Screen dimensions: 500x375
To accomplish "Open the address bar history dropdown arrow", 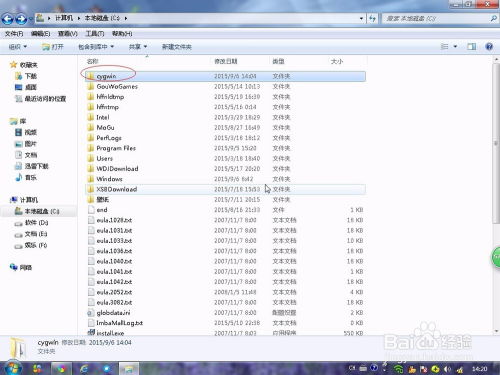I will coord(361,18).
